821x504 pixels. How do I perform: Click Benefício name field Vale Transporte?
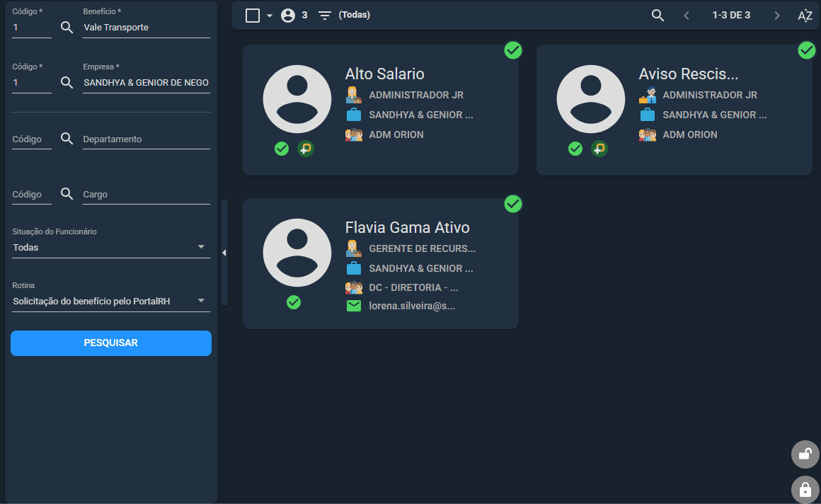pos(147,28)
